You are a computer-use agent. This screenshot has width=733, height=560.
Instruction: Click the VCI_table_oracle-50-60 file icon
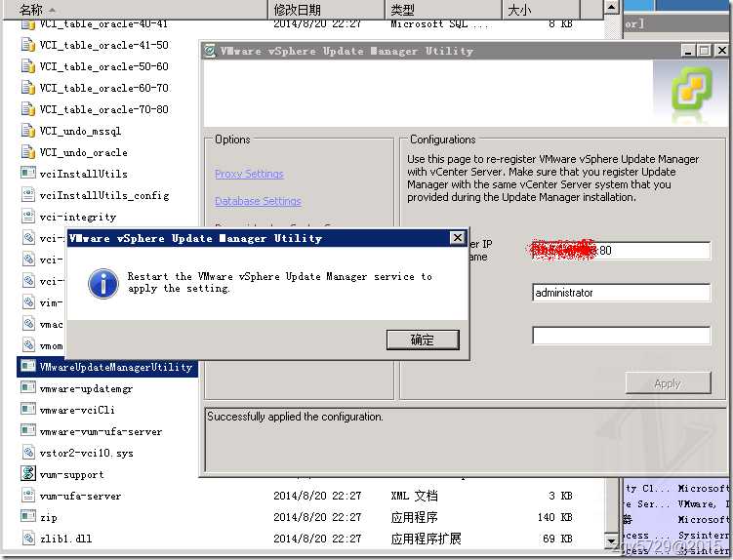[x=28, y=66]
